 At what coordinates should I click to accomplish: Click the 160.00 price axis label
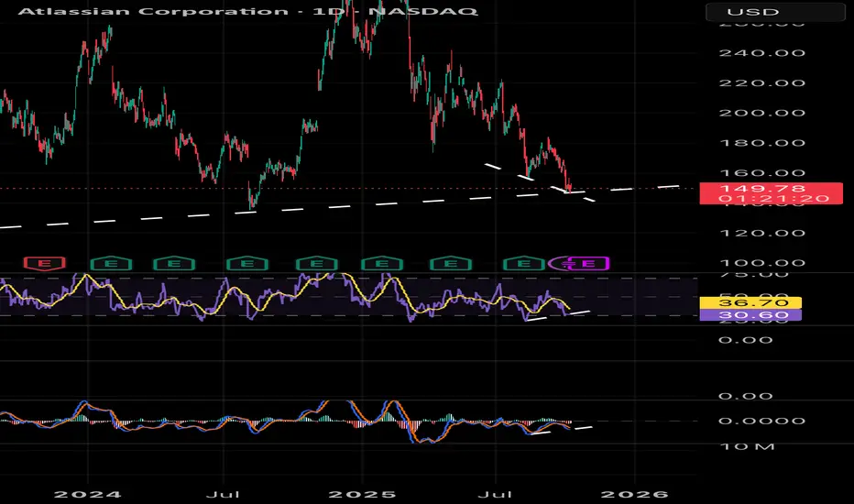762,172
